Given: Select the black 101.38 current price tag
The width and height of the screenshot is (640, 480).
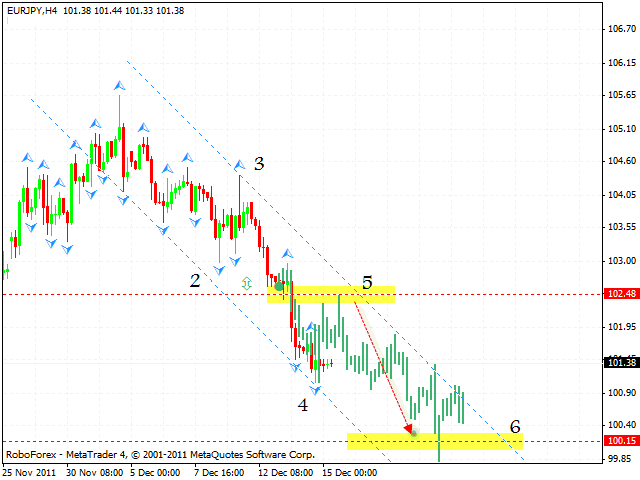Looking at the screenshot, I should point(621,362).
